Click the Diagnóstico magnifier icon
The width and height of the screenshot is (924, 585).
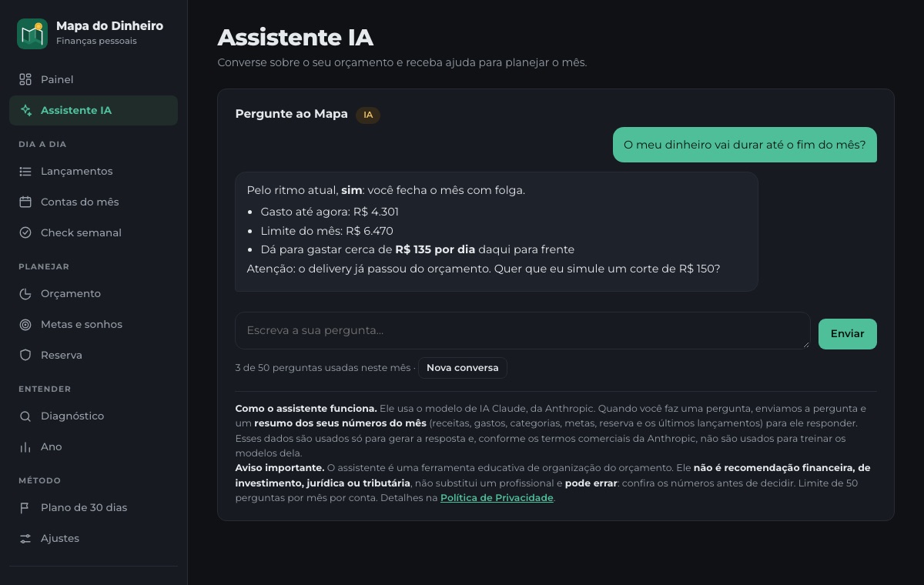click(x=25, y=416)
